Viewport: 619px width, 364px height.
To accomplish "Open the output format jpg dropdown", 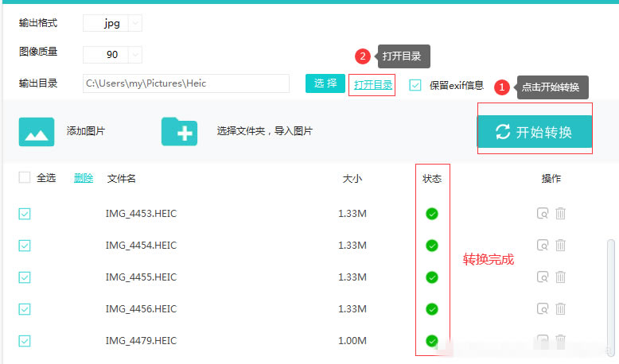I will coord(134,24).
